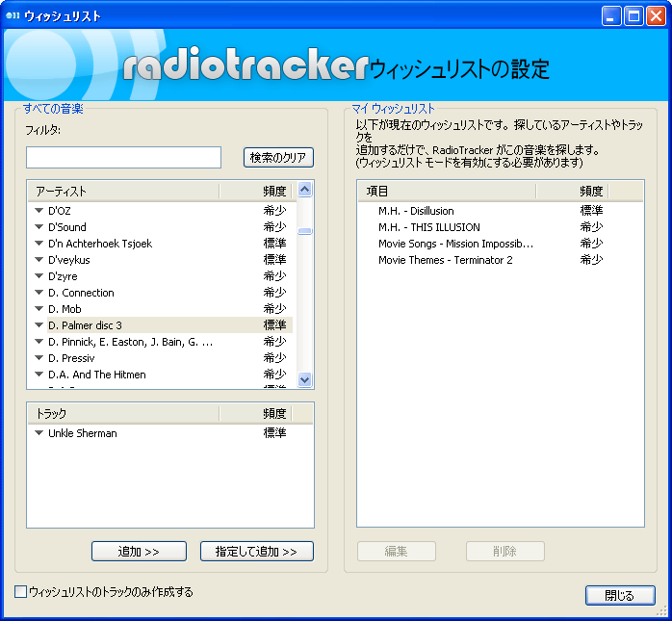Click the 検索のクリア button

coord(278,157)
